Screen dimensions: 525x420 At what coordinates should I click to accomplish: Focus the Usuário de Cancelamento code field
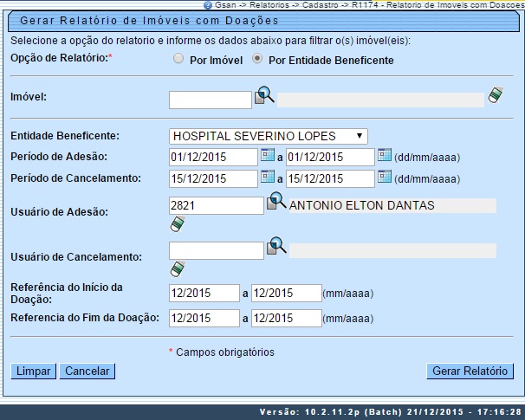(217, 250)
